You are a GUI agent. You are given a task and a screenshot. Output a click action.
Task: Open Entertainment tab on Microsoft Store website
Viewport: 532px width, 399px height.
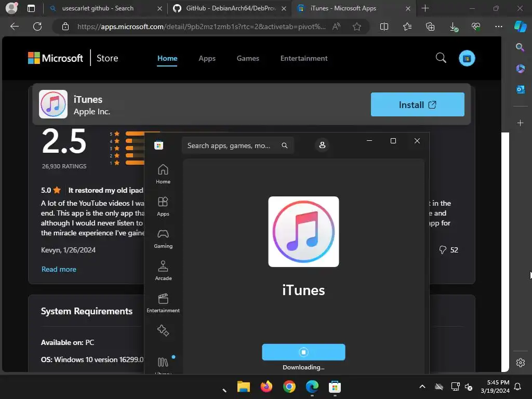[303, 58]
